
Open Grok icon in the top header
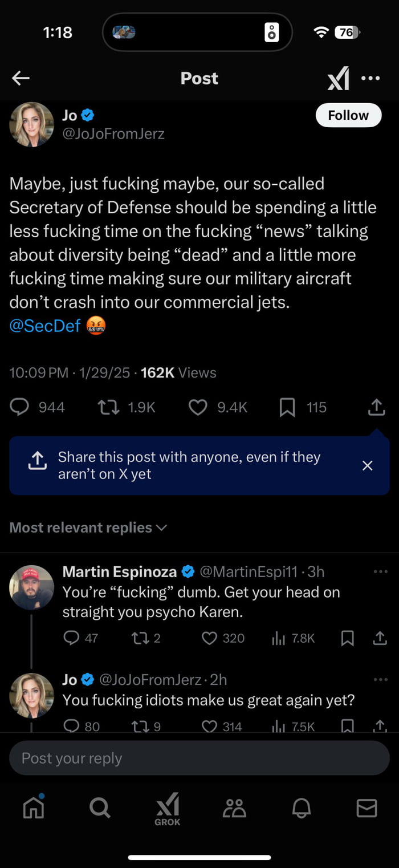coord(338,78)
